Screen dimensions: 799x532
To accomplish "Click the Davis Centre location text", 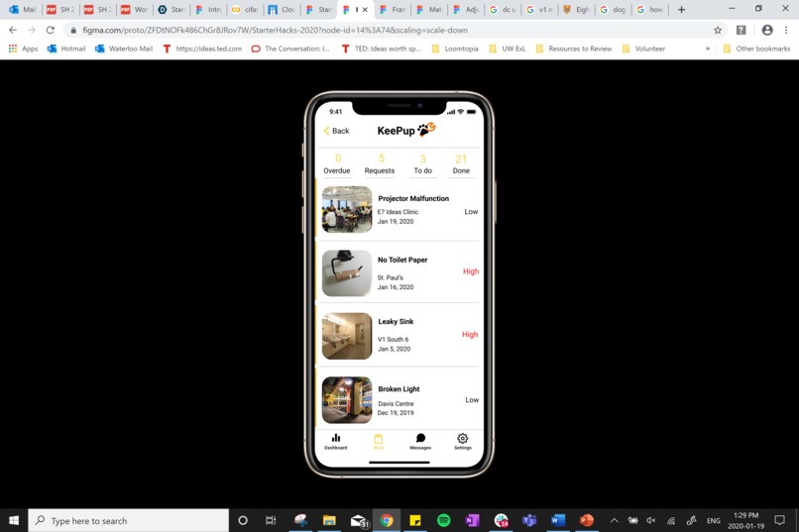I will tap(396, 404).
